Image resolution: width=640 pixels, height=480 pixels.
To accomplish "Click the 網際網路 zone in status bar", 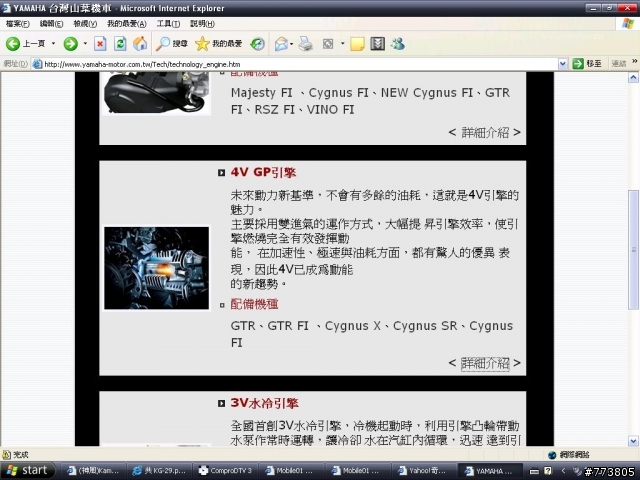I will 569,455.
